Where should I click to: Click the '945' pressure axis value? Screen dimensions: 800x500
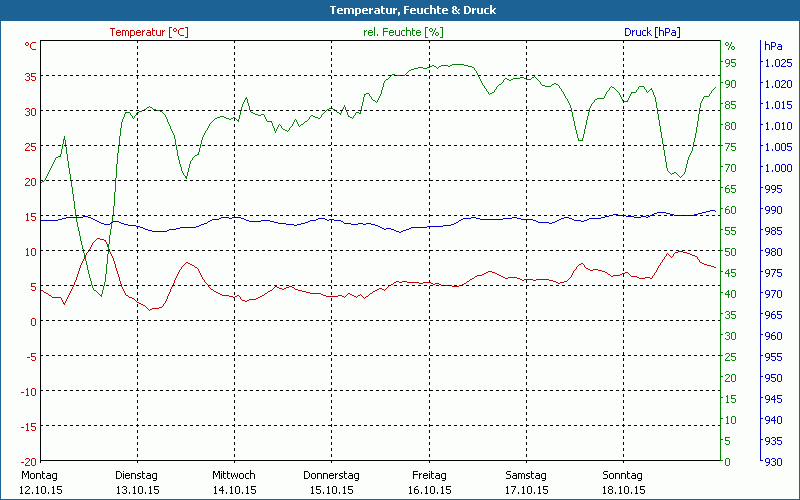click(773, 398)
